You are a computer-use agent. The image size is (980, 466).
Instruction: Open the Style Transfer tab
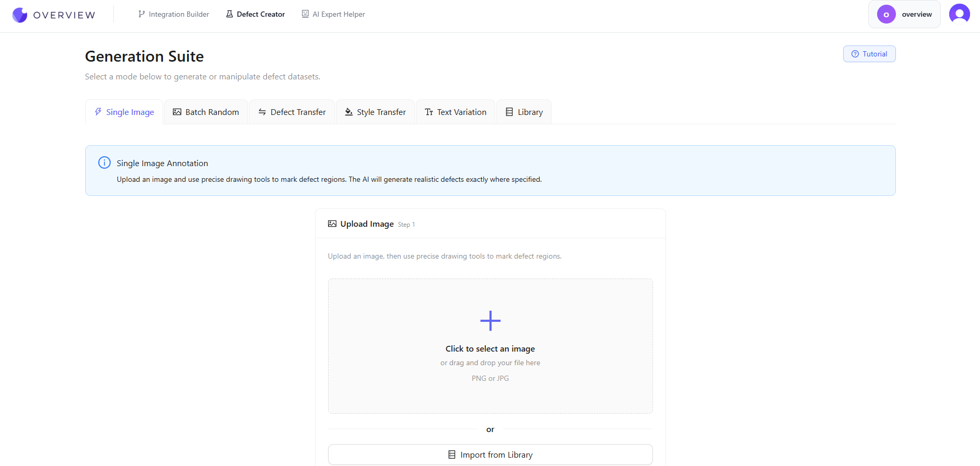point(375,112)
